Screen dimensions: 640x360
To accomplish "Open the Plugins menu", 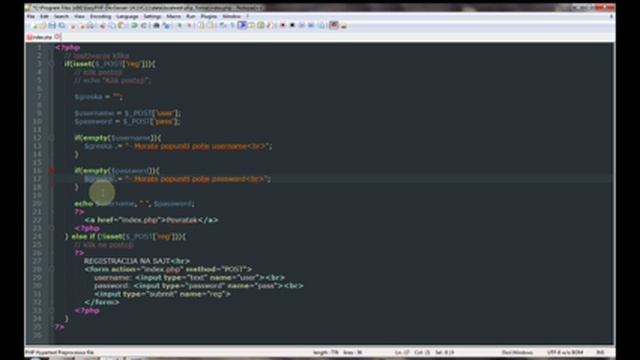I will tap(209, 16).
